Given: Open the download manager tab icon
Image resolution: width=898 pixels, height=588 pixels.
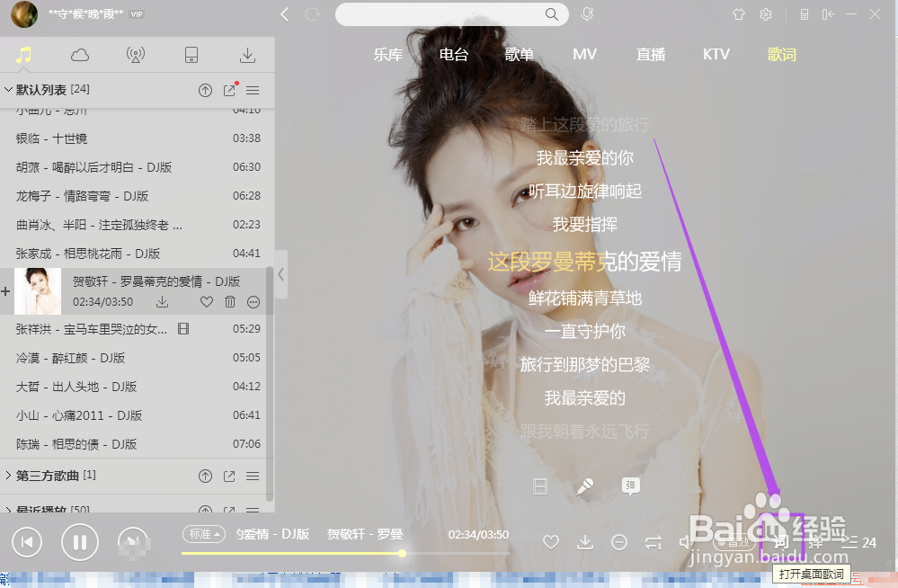Looking at the screenshot, I should (247, 55).
